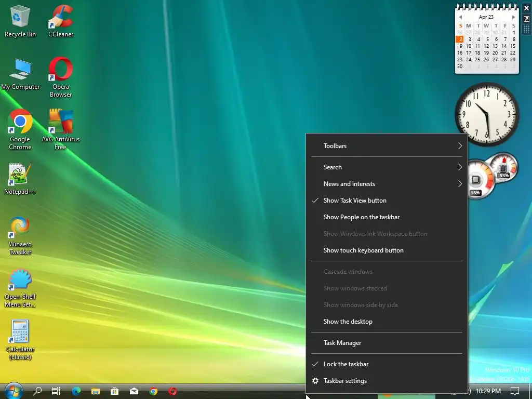Click the taskbar clock showing 10:29 PM
The image size is (532, 399).
(x=488, y=391)
